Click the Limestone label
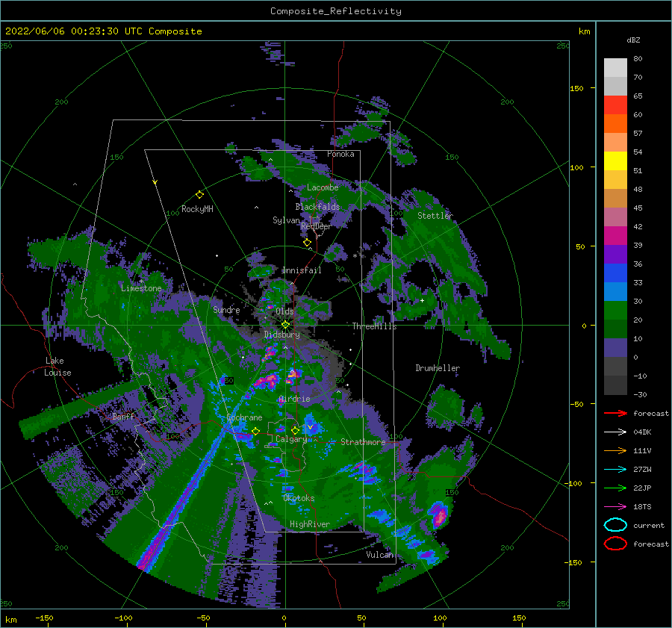The image size is (672, 628). coord(141,288)
